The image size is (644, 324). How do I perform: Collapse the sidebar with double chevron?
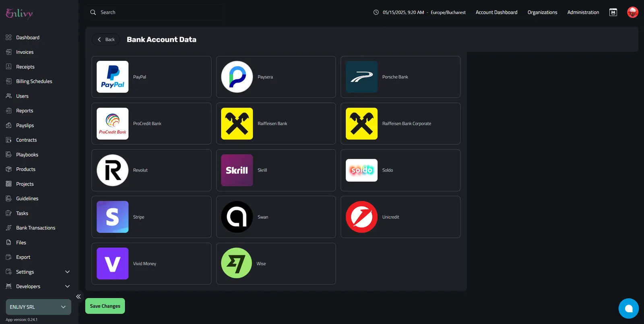tap(78, 297)
